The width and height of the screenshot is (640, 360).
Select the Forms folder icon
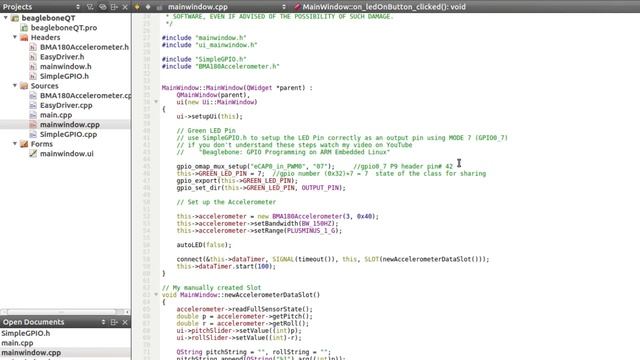24,144
